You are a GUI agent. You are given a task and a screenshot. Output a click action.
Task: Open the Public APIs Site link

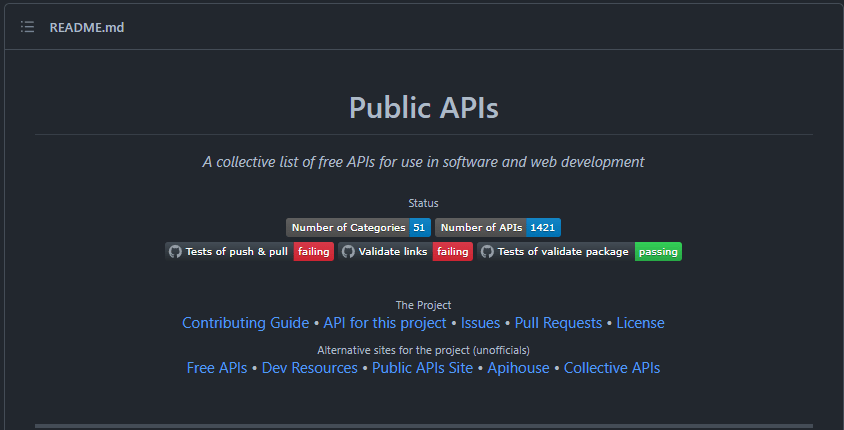(423, 368)
